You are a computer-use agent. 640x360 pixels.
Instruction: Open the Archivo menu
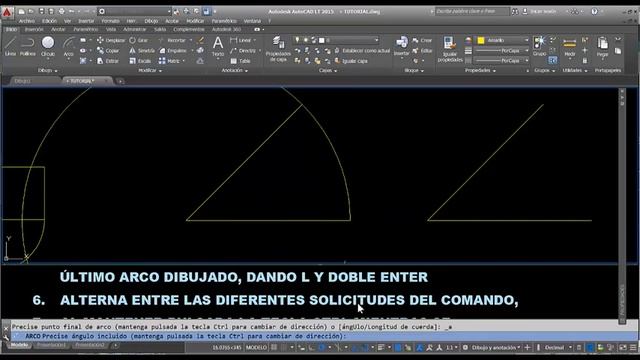(27, 21)
